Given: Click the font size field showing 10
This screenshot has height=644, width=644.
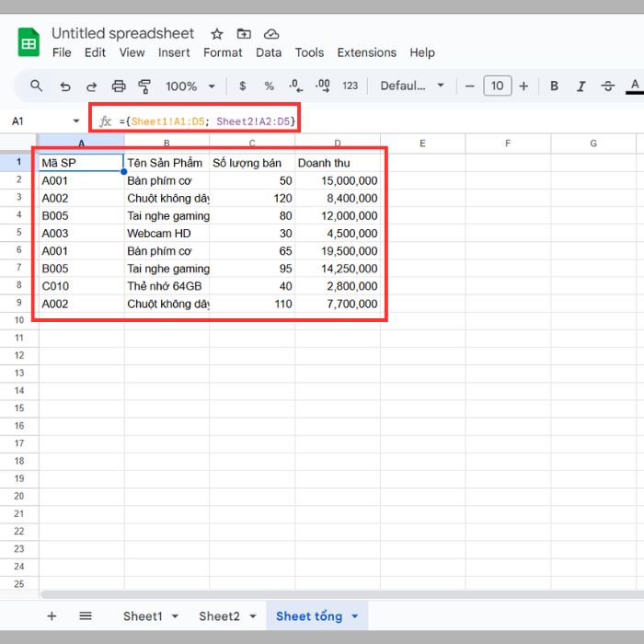Looking at the screenshot, I should click(498, 86).
